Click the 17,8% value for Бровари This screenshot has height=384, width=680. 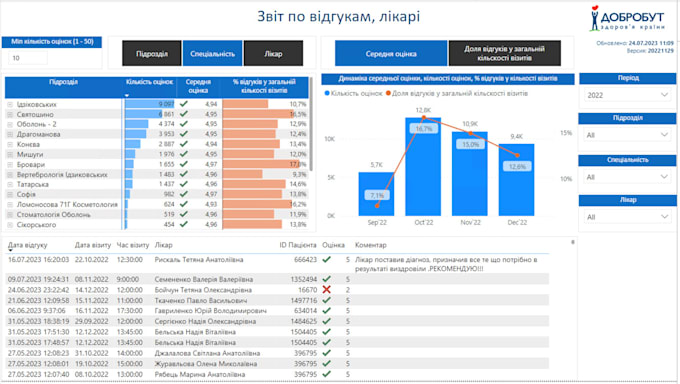click(x=298, y=164)
